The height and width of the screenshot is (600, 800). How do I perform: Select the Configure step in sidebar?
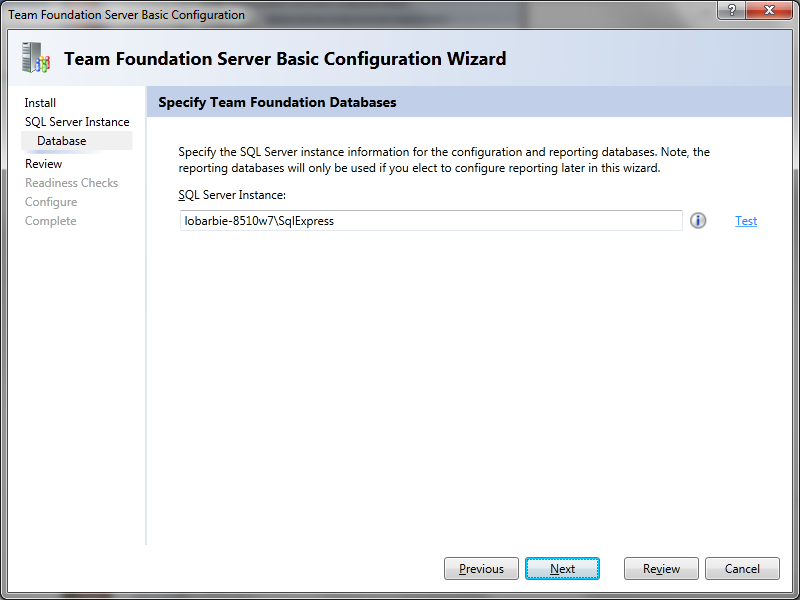point(51,202)
